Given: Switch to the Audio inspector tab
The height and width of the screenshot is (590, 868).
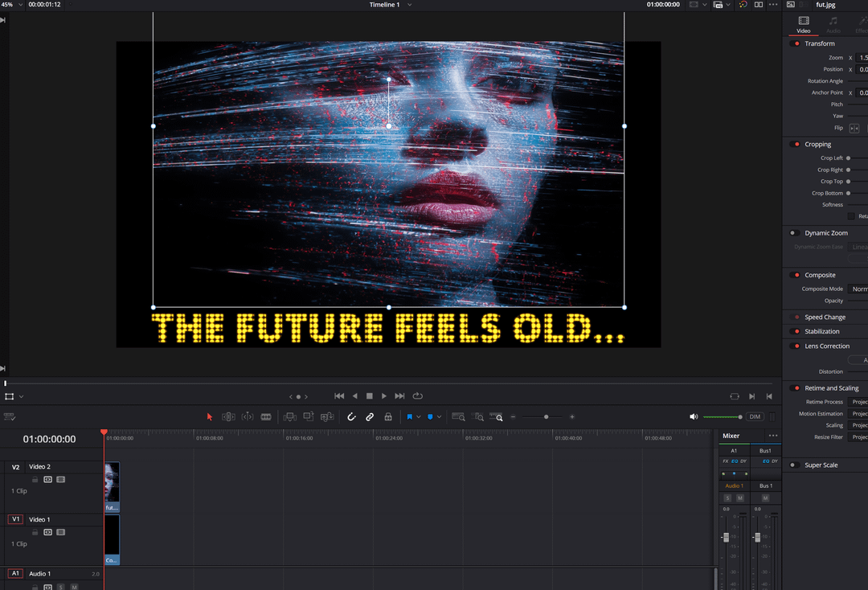Looking at the screenshot, I should (x=833, y=24).
